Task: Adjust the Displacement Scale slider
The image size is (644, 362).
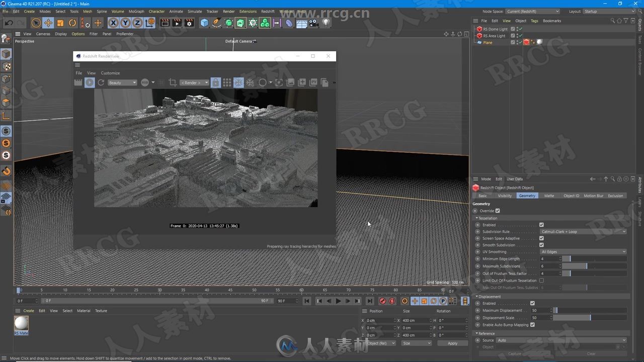Action: 590,318
